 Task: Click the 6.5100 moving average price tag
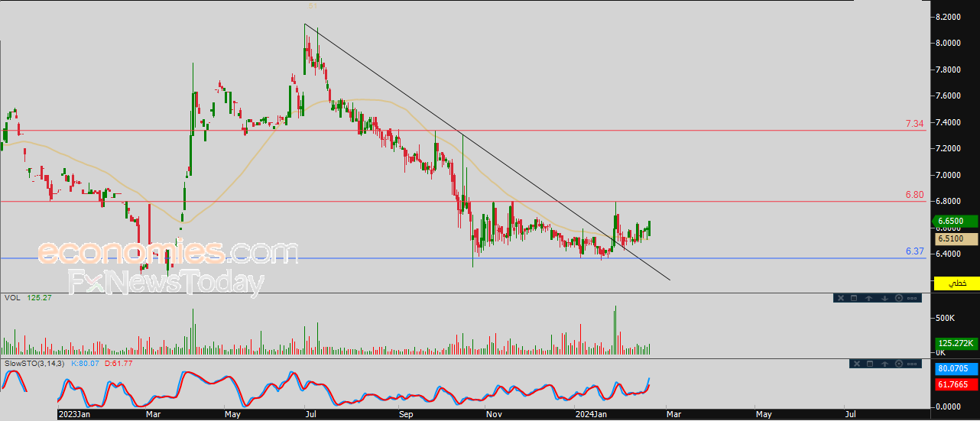955,239
